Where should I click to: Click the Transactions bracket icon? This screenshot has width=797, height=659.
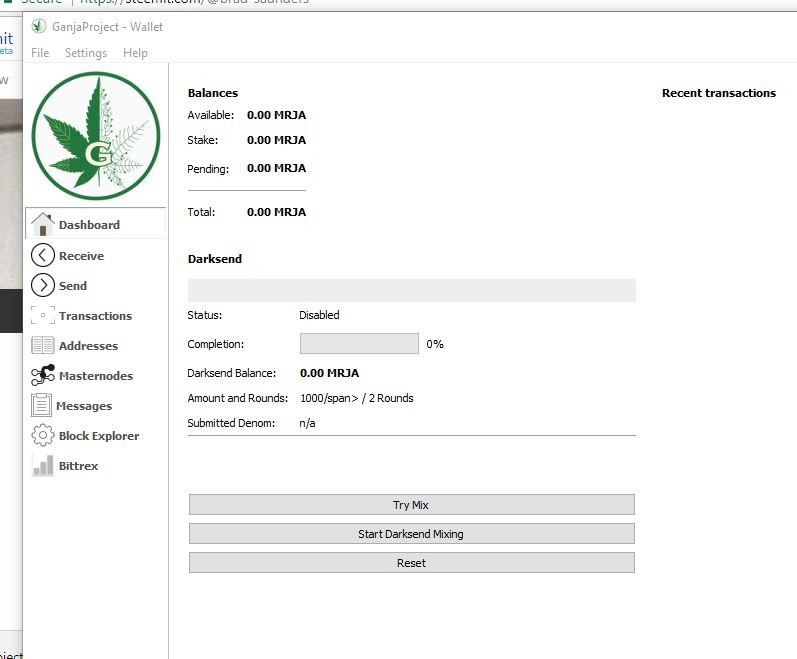click(x=43, y=315)
